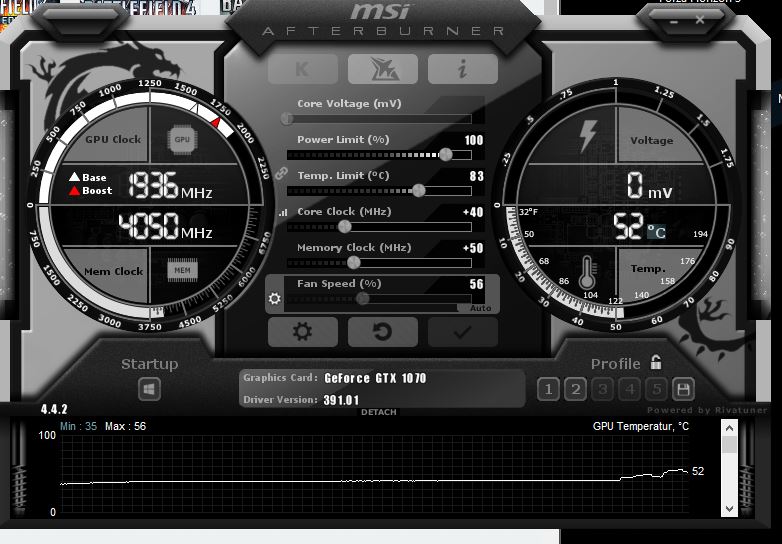Click the GPU temperature graph line area
Image resolution: width=782 pixels, height=544 pixels.
375,474
